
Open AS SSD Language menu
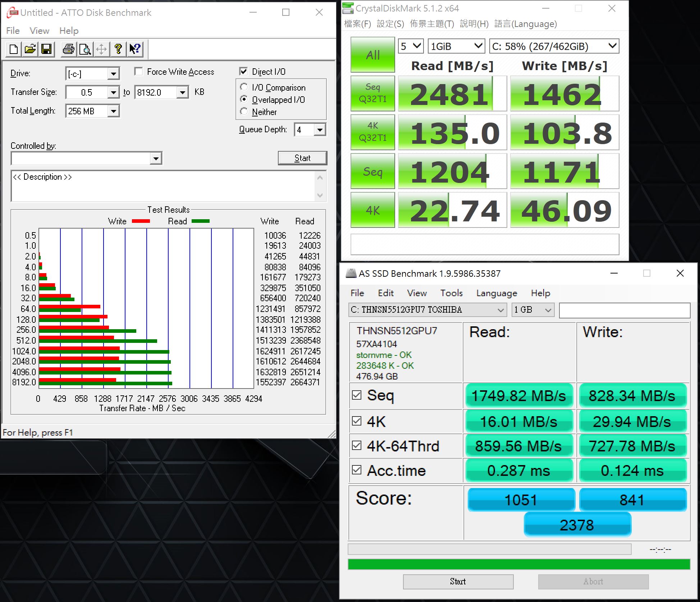(x=497, y=293)
